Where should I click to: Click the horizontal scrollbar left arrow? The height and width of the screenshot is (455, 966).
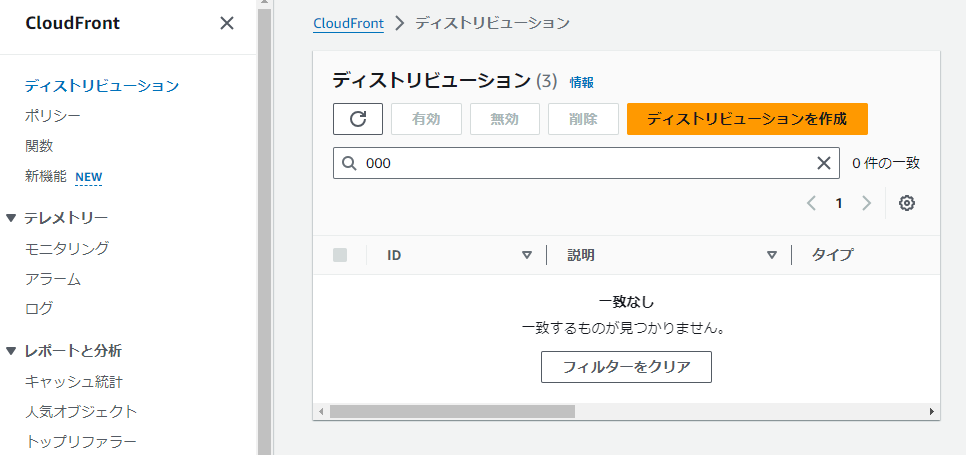pos(320,411)
